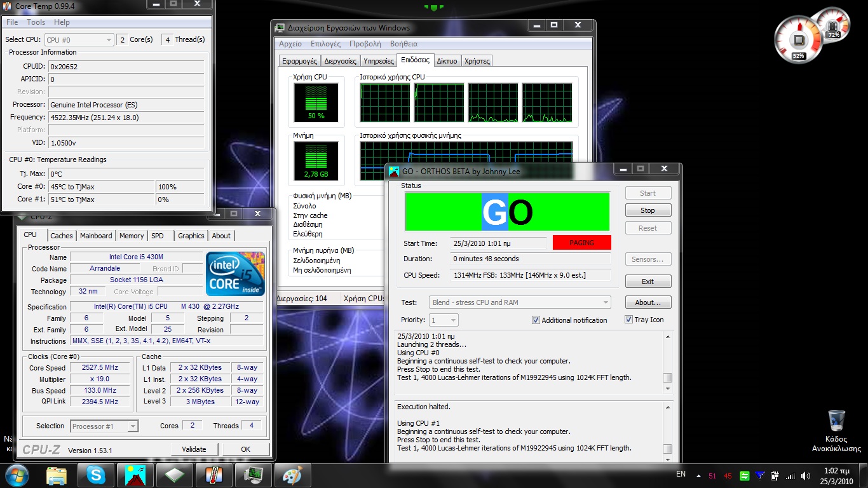The image size is (868, 488).
Task: Click the Validate button in CPU-Z
Action: pyautogui.click(x=194, y=449)
